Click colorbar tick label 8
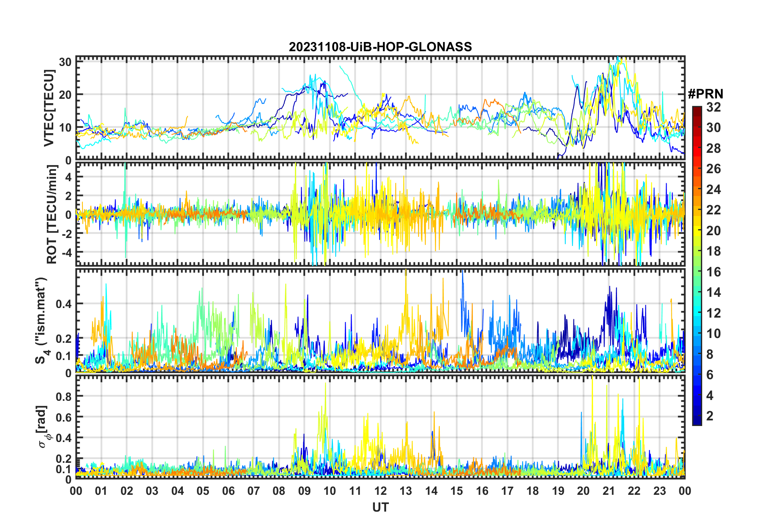The height and width of the screenshot is (532, 761). pyautogui.click(x=710, y=354)
